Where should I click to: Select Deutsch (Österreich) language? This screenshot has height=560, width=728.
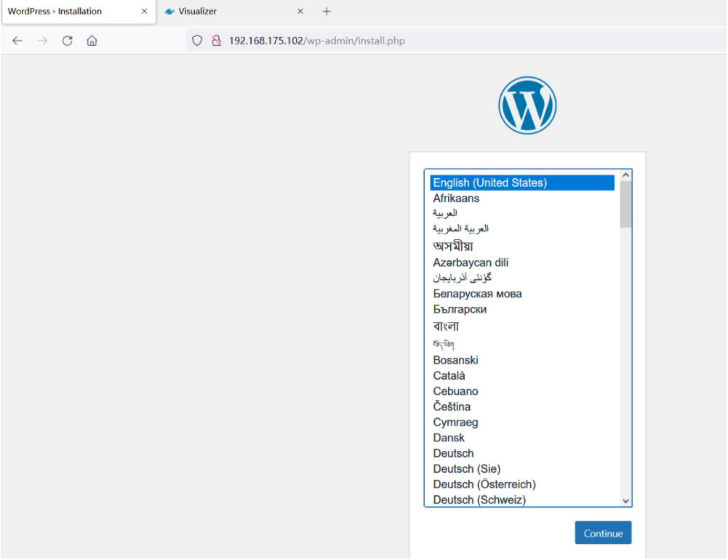click(522, 484)
